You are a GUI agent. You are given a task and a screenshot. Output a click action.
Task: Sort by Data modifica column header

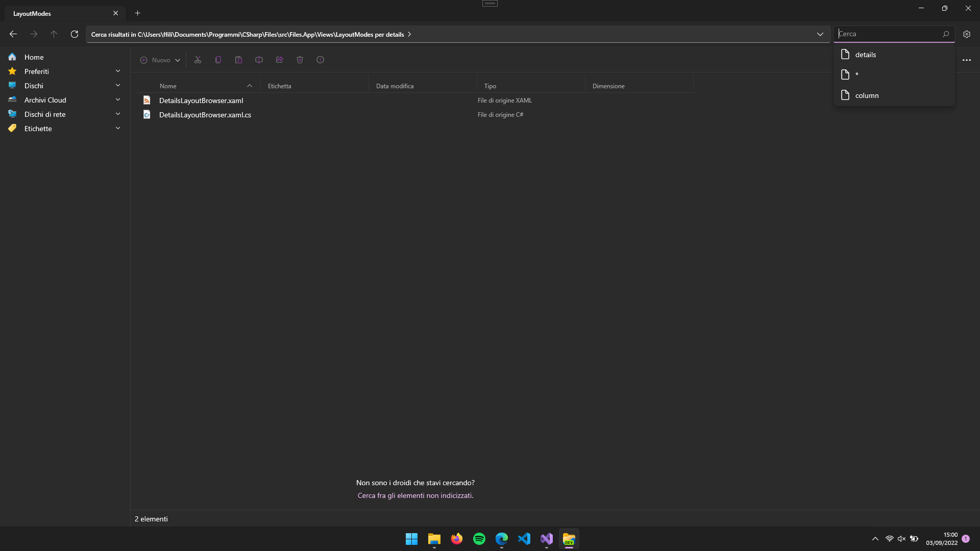[x=423, y=86]
